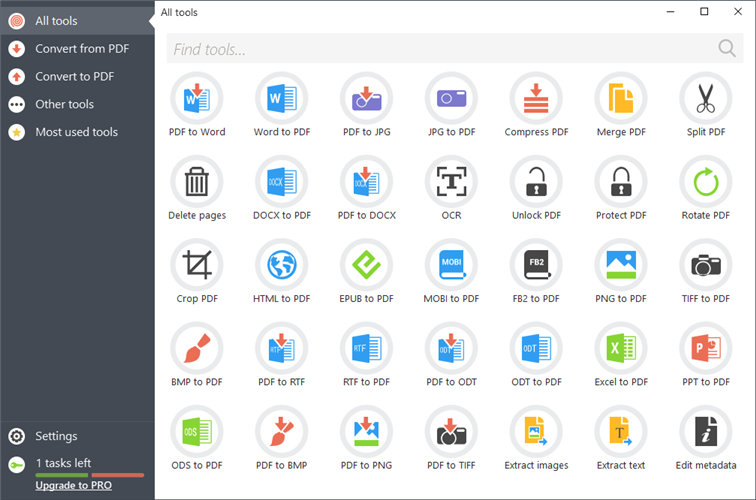Select the EPUB to PDF converter
This screenshot has height=500, width=756.
click(x=366, y=265)
